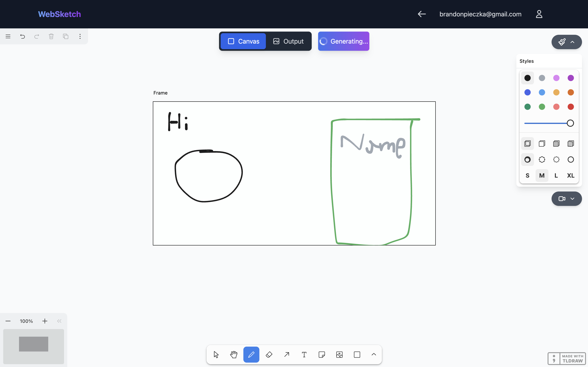Select the Text tool
588x367 pixels.
pos(304,355)
